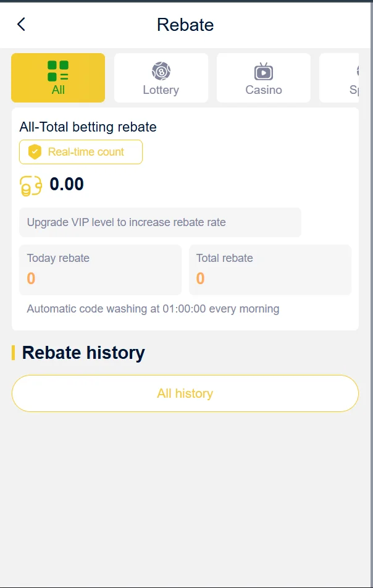Click the Lottery ball icon

point(161,71)
